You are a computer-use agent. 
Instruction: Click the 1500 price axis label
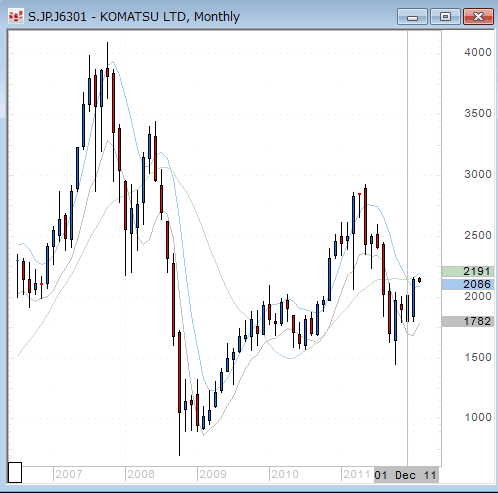coord(478,357)
